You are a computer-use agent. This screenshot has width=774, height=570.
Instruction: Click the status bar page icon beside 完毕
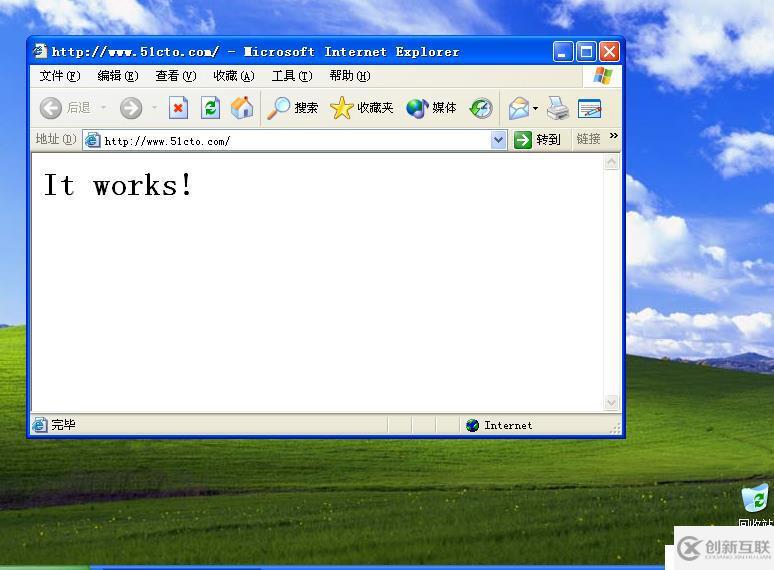[40, 425]
